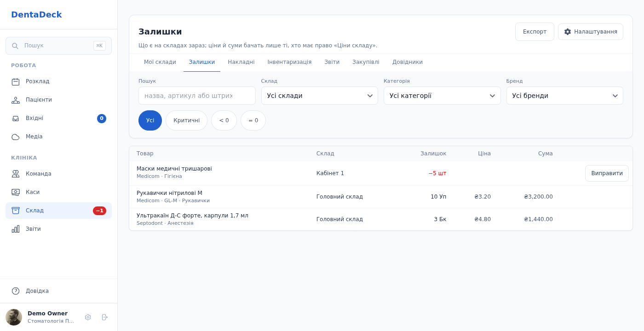The height and width of the screenshot is (331, 644).
Task: Click the Експорт button
Action: tap(535, 32)
